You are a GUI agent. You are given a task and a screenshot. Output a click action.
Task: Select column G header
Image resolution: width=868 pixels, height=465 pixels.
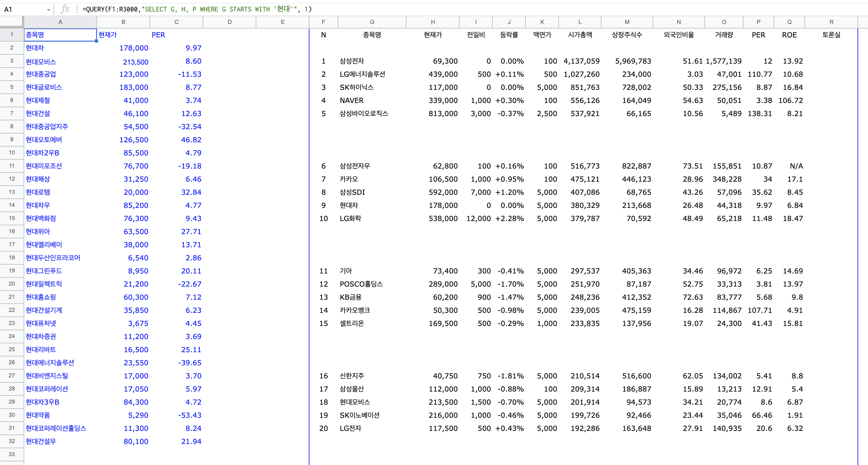click(372, 22)
